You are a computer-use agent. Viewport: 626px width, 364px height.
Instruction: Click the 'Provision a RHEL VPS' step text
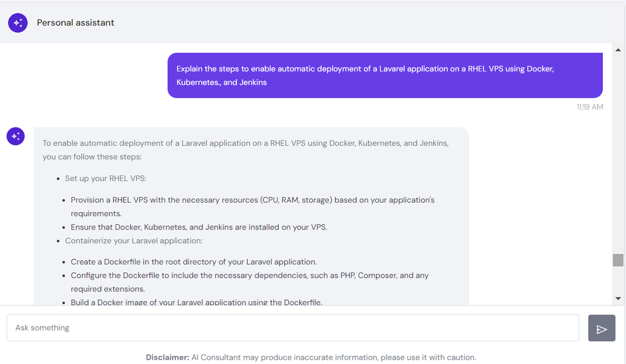click(x=252, y=206)
